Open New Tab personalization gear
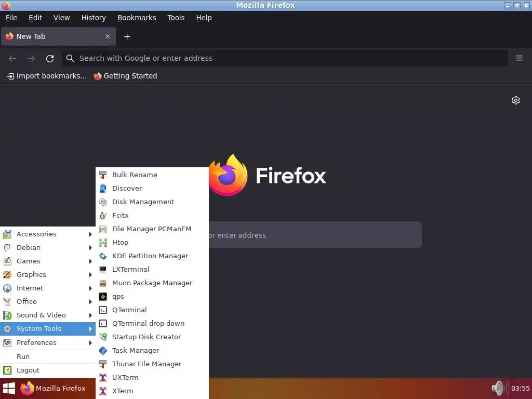 click(x=516, y=100)
